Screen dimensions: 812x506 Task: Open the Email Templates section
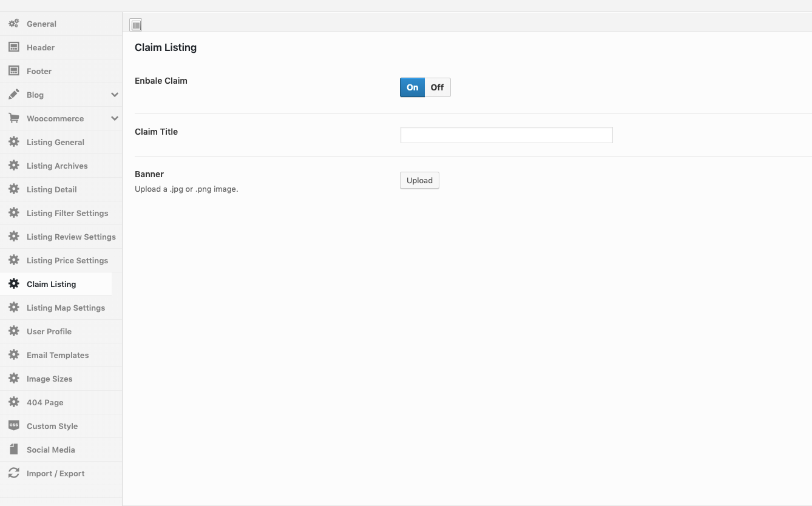point(58,355)
